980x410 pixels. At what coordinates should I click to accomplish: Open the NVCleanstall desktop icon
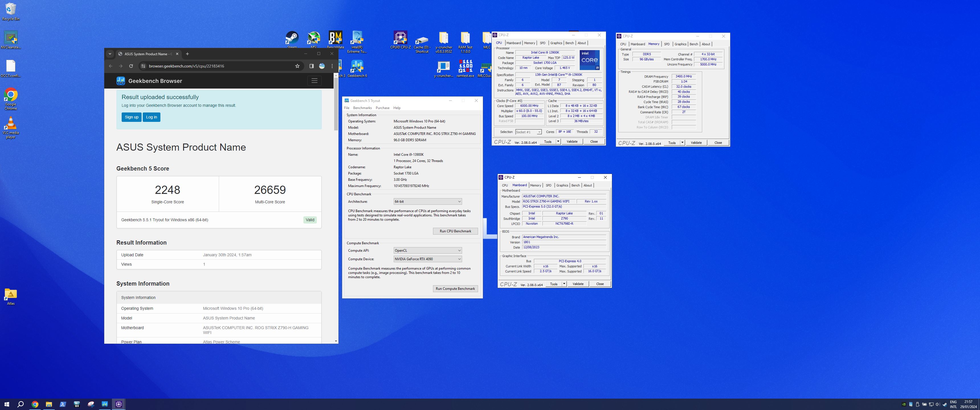pyautogui.click(x=11, y=40)
